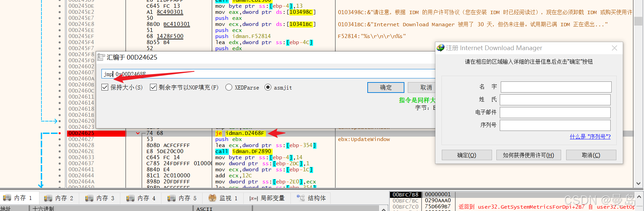644x211 pixels.
Task: Select the highlighted address 00D24625 row
Action: pos(96,133)
